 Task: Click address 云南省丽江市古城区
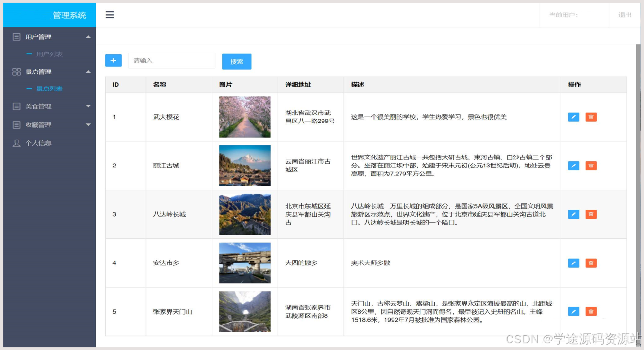coord(308,166)
